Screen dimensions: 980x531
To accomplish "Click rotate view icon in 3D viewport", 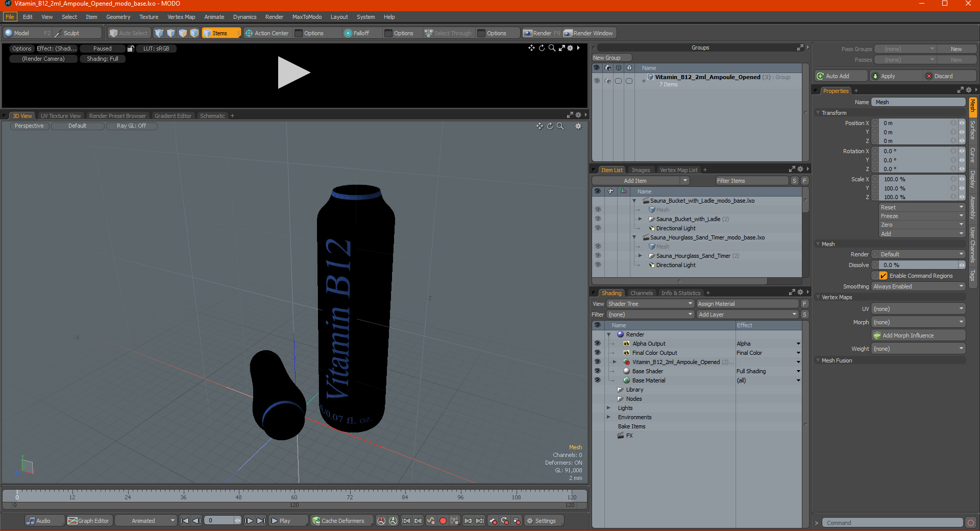I will pyautogui.click(x=550, y=126).
